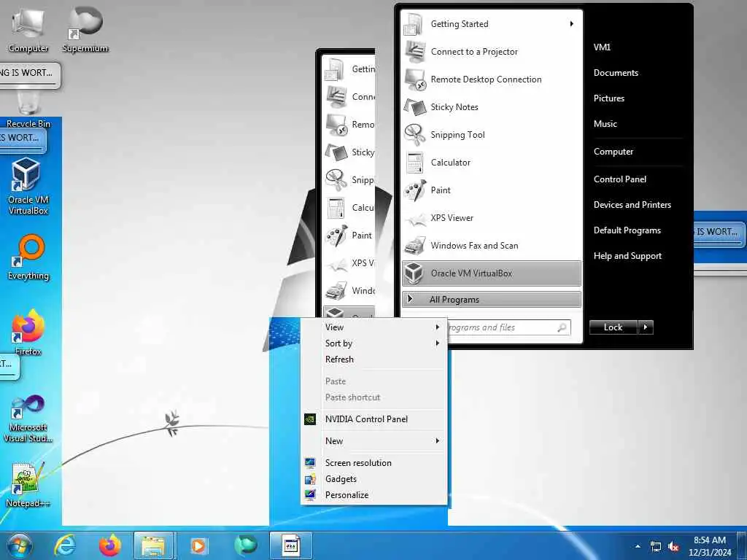Click the muted volume tray icon

[673, 547]
